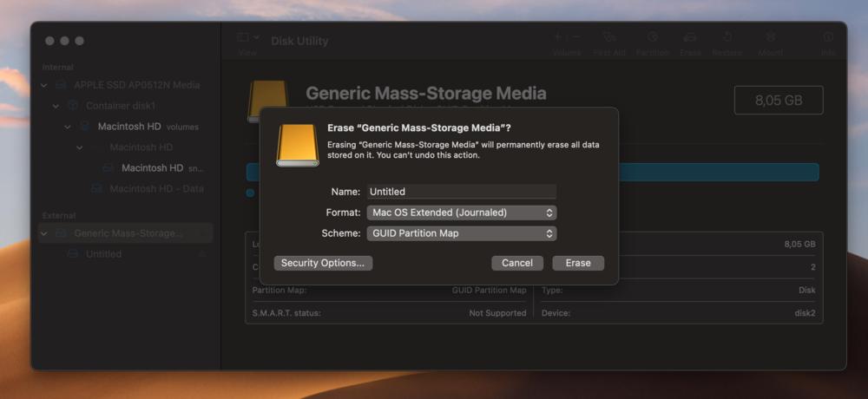Click the External sidebar section header
This screenshot has height=399, width=868.
(59, 216)
